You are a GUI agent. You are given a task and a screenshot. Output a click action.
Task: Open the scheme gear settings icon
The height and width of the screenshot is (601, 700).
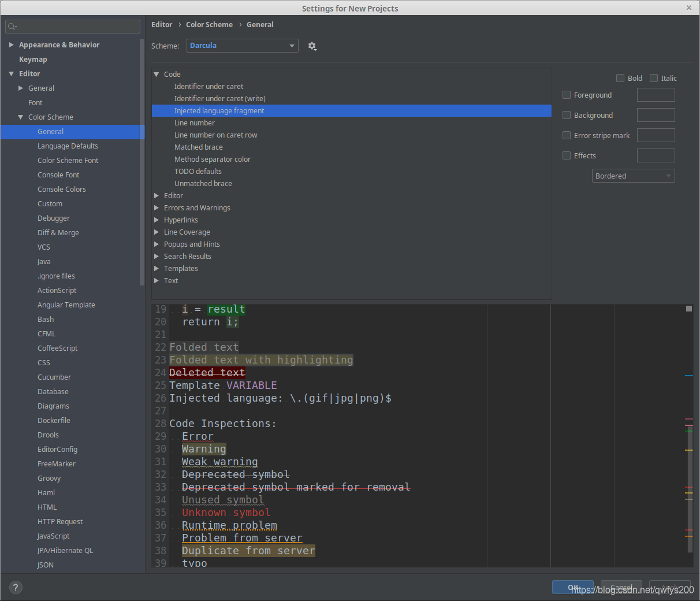click(x=312, y=46)
